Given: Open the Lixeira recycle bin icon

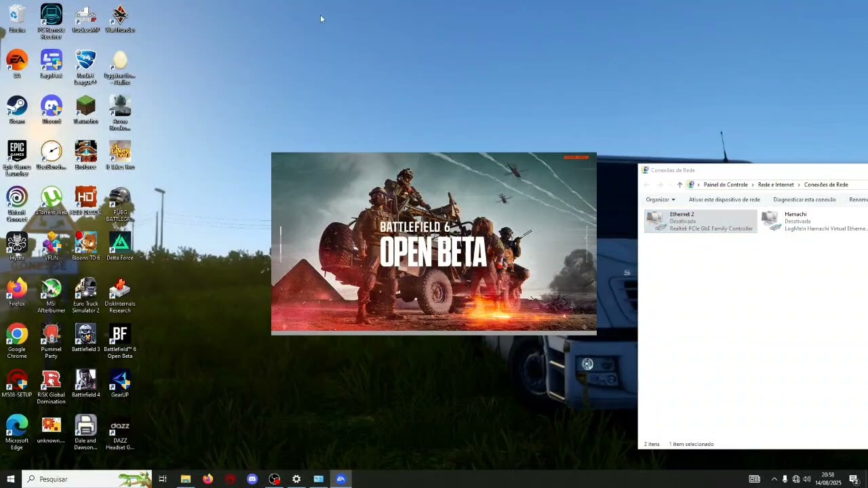Looking at the screenshot, I should coord(17,19).
